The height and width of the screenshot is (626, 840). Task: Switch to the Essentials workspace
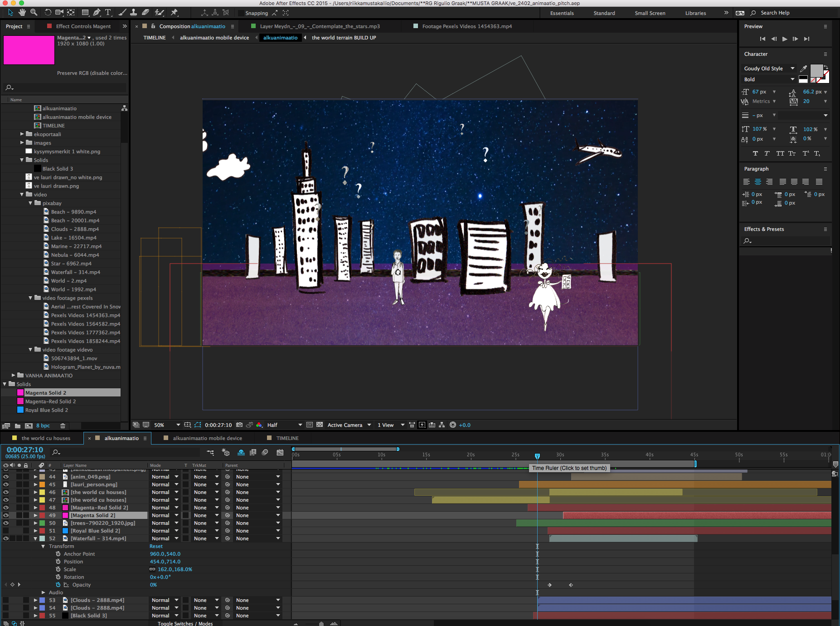click(562, 13)
